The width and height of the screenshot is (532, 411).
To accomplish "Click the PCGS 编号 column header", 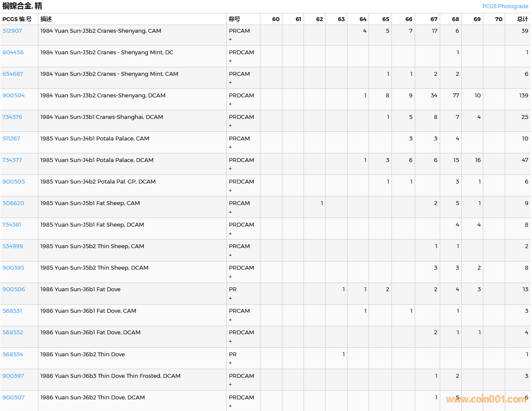I will pos(17,19).
